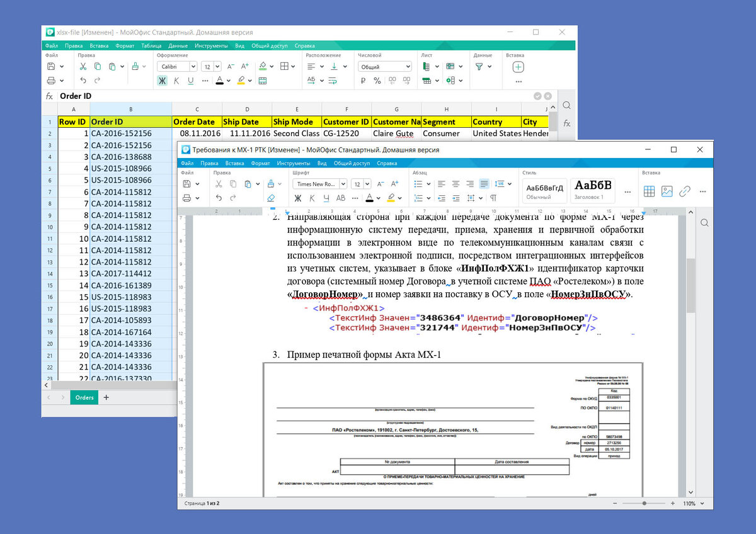Click filter funnel icon in spreadsheet
Viewport: 756px width, 534px height.
coord(479,66)
